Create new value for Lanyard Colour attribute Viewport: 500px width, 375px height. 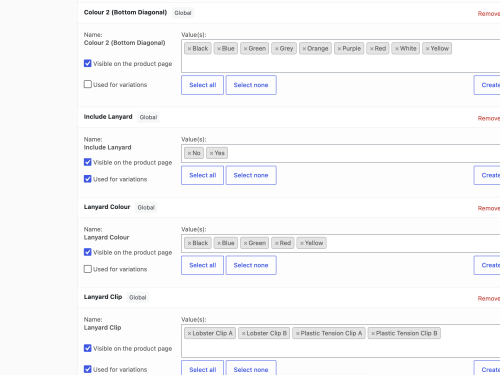coord(487,265)
